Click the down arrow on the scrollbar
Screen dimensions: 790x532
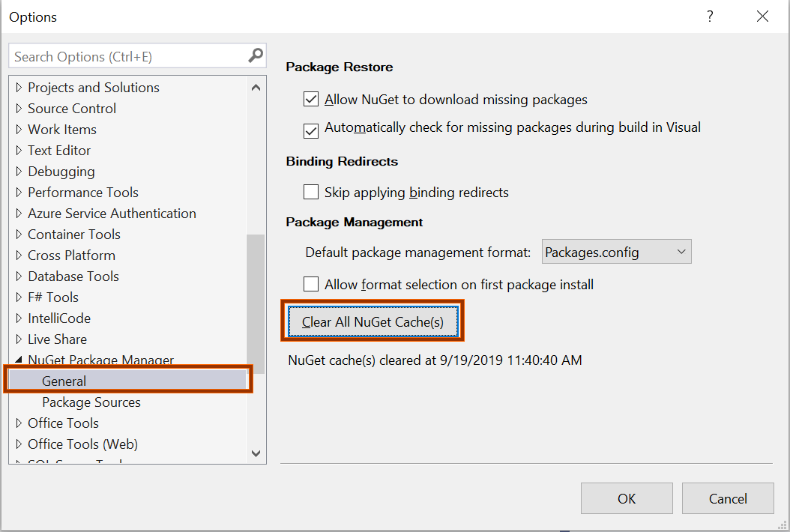256,453
